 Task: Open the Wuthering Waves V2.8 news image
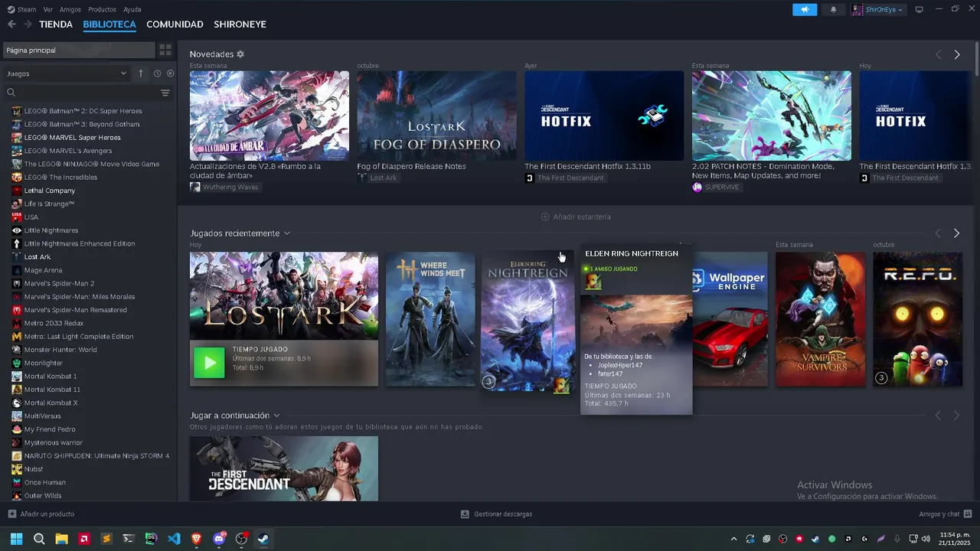pyautogui.click(x=269, y=116)
